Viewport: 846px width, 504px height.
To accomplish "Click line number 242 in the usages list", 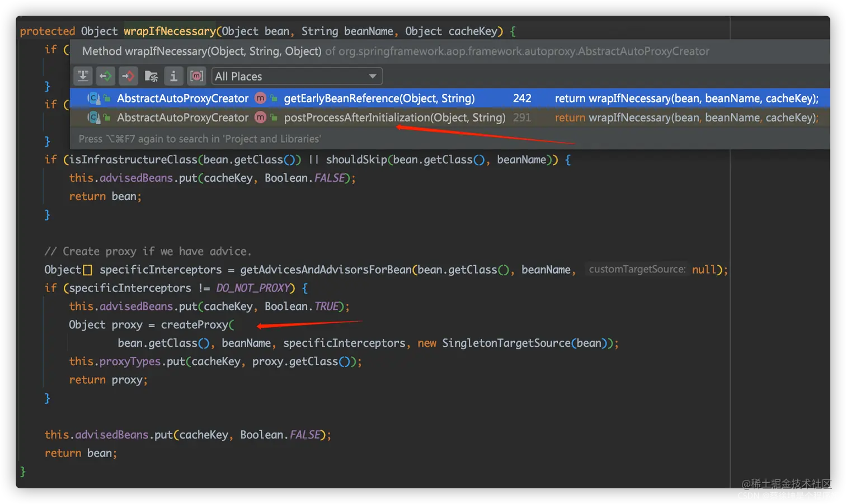I will point(522,98).
